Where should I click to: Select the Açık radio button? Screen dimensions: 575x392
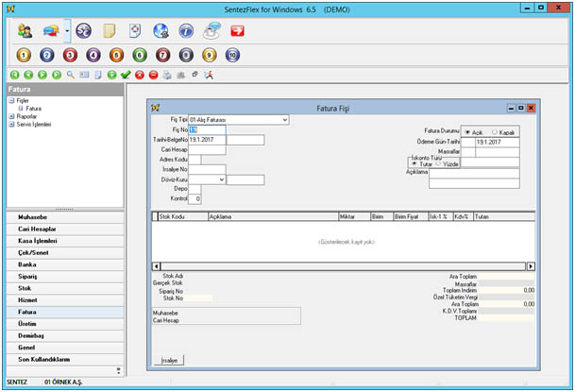pos(467,132)
